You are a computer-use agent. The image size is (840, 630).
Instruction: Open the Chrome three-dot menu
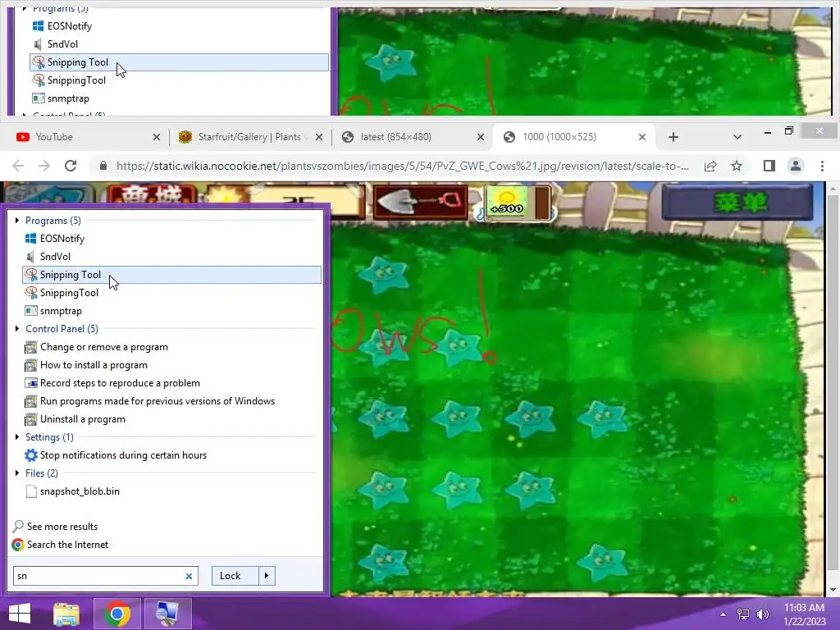tap(822, 166)
